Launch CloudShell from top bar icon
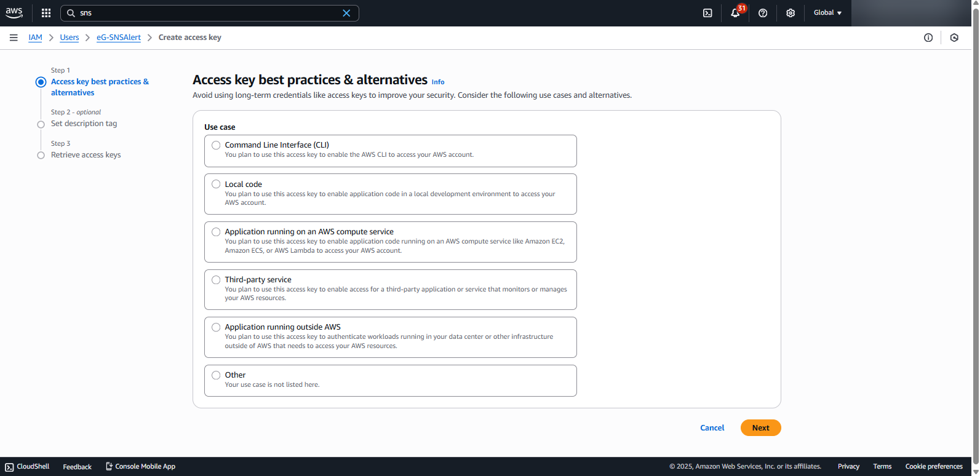 [707, 13]
